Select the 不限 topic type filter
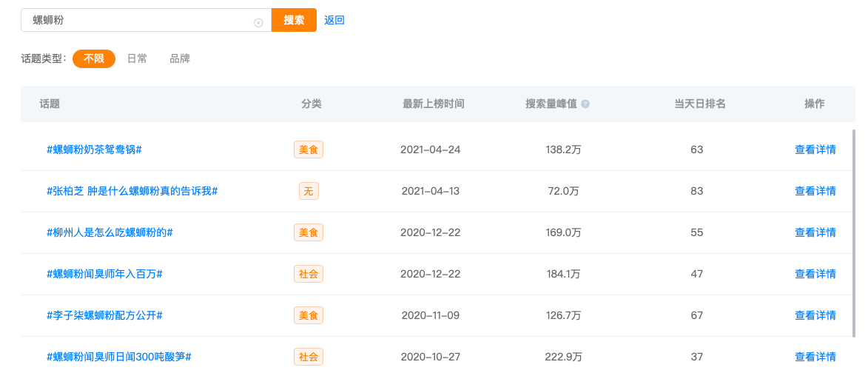 click(94, 58)
